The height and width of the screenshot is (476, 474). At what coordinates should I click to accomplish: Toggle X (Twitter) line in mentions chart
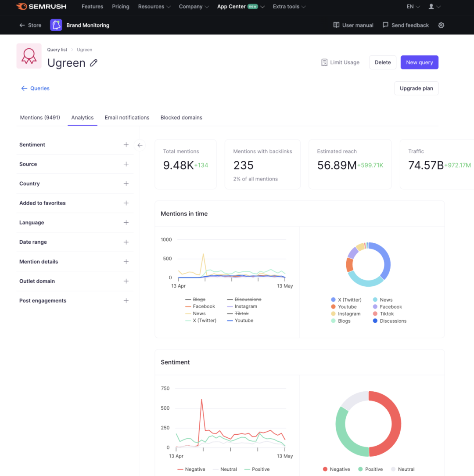point(201,321)
